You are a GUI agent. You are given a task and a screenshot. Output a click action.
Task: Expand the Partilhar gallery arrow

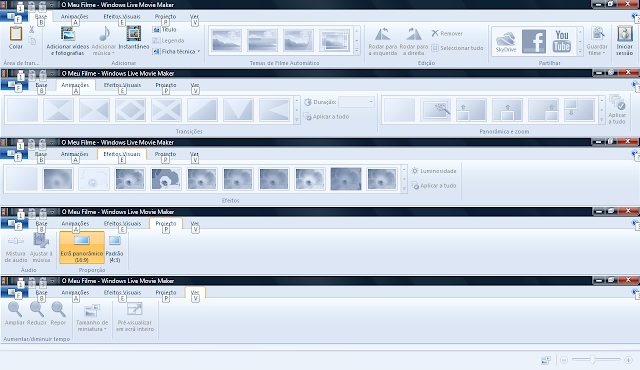pyautogui.click(x=580, y=51)
